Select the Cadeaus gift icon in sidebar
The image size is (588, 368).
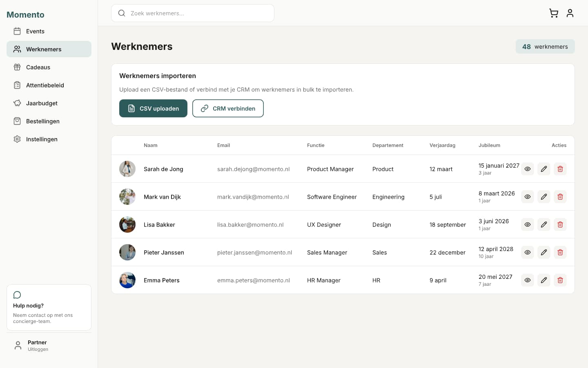[x=17, y=67]
